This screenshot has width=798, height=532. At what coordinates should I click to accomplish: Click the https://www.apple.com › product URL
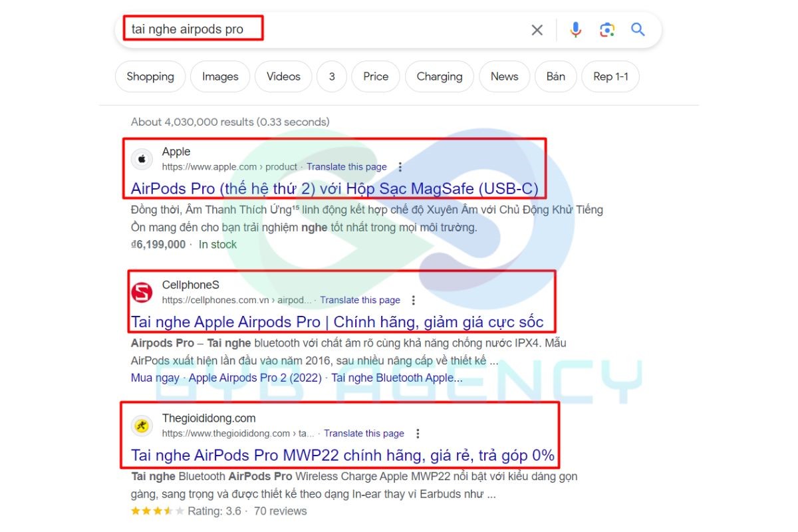[x=229, y=167]
